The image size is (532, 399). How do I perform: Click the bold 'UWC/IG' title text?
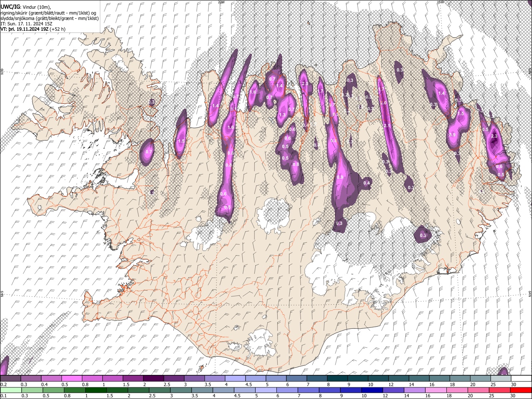[x=10, y=7]
